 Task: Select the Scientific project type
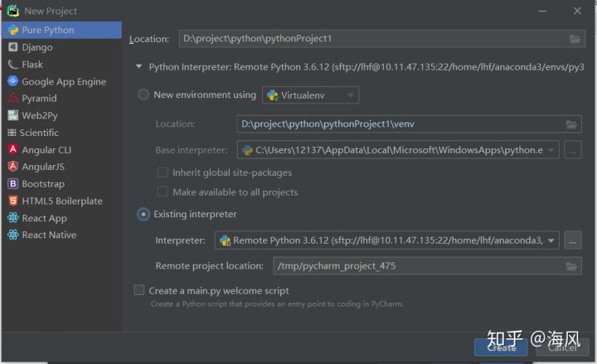61,133
